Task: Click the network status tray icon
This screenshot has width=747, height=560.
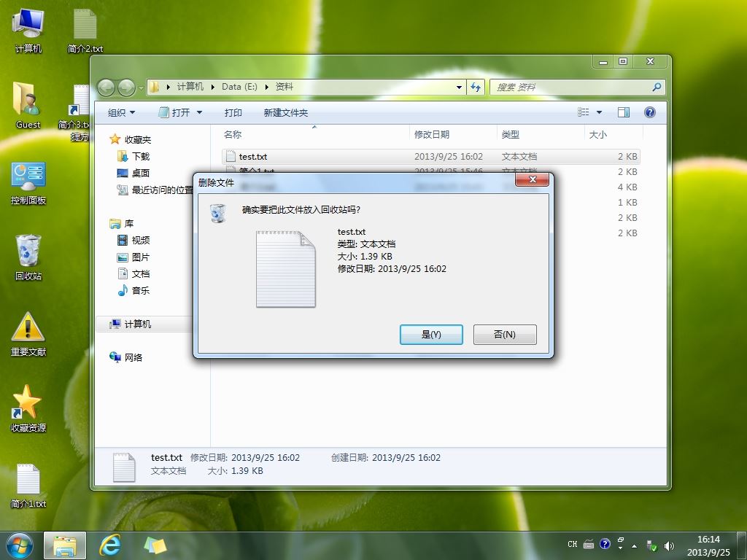Action: click(651, 545)
